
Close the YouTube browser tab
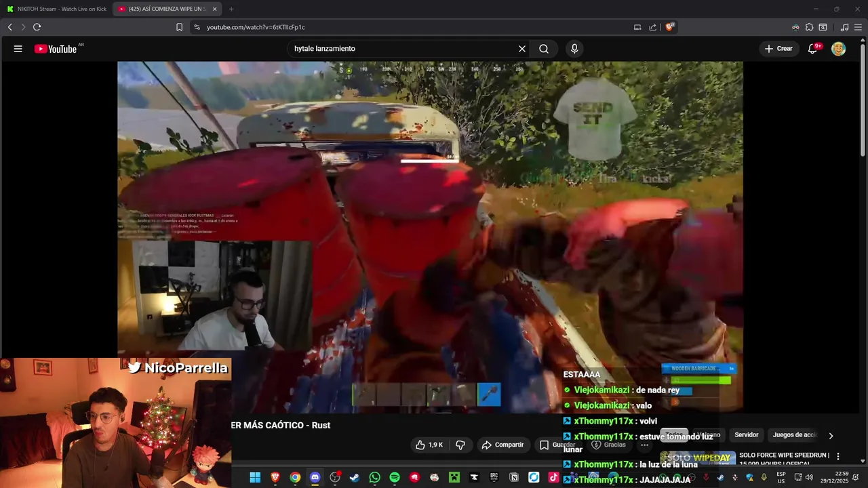[x=215, y=9]
